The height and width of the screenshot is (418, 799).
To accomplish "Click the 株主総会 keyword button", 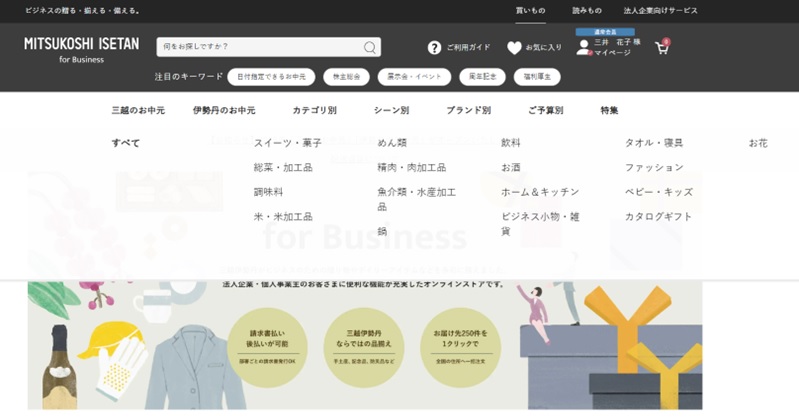I will point(347,77).
